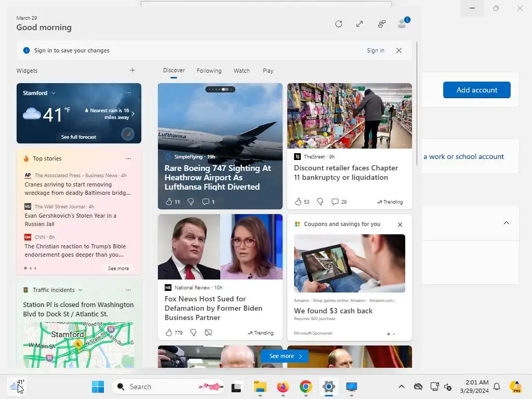Click the taskbar clock showing 2:01 AM
The image size is (532, 399).
[474, 387]
